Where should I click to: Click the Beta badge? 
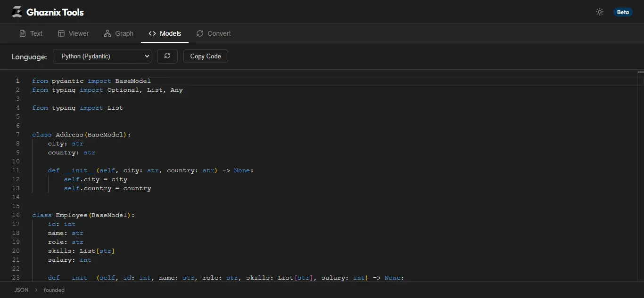click(623, 12)
